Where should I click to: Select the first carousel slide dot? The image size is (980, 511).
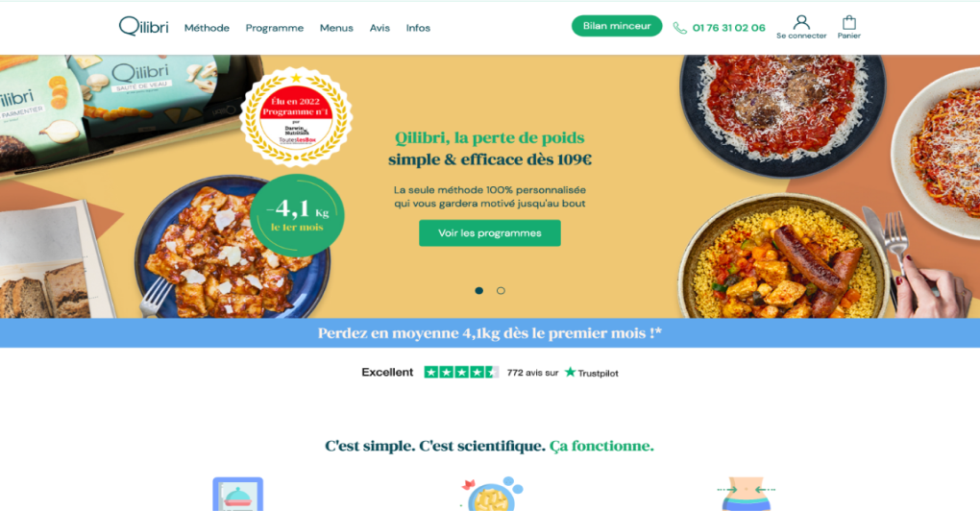point(478,290)
